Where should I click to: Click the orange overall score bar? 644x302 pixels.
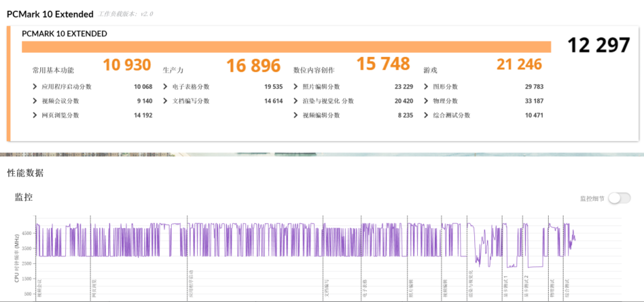286,47
